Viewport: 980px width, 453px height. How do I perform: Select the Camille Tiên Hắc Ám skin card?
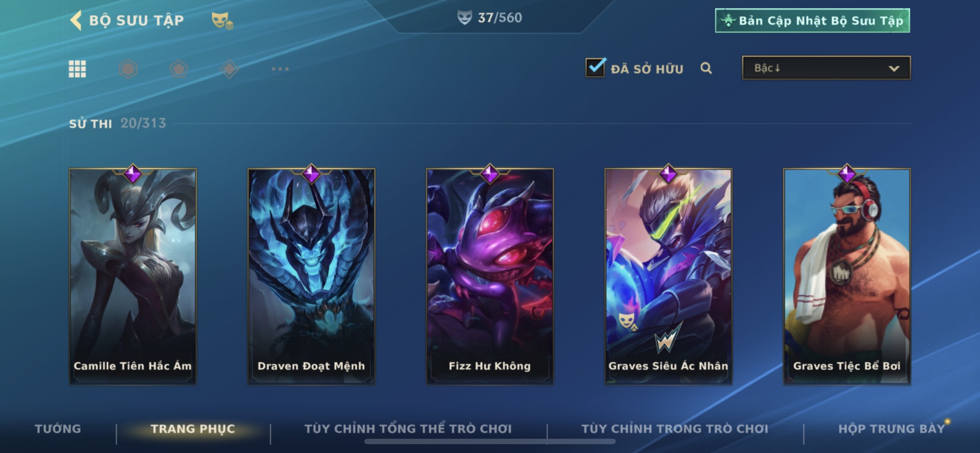click(x=133, y=276)
